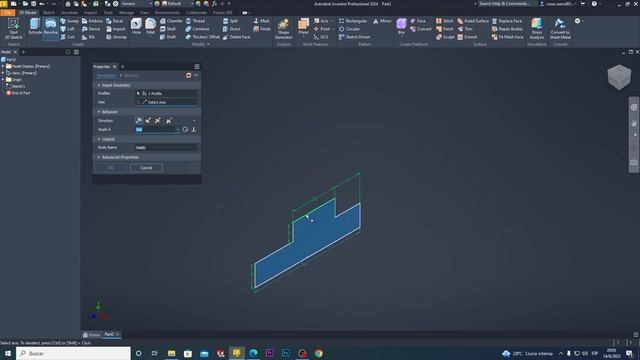Click the Replace Face tool
This screenshot has width=640, height=360.
[507, 21]
